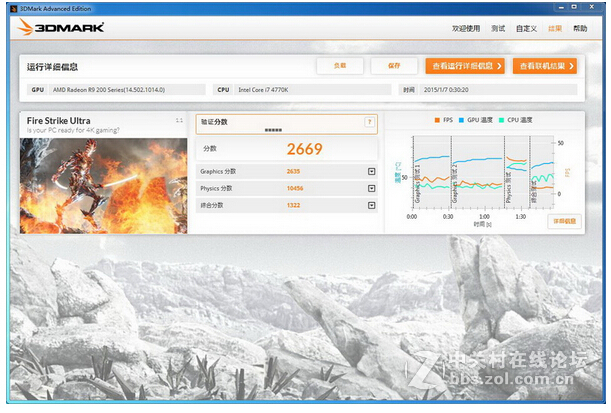
Task: Minimize the 3DMark window
Action: pos(561,7)
